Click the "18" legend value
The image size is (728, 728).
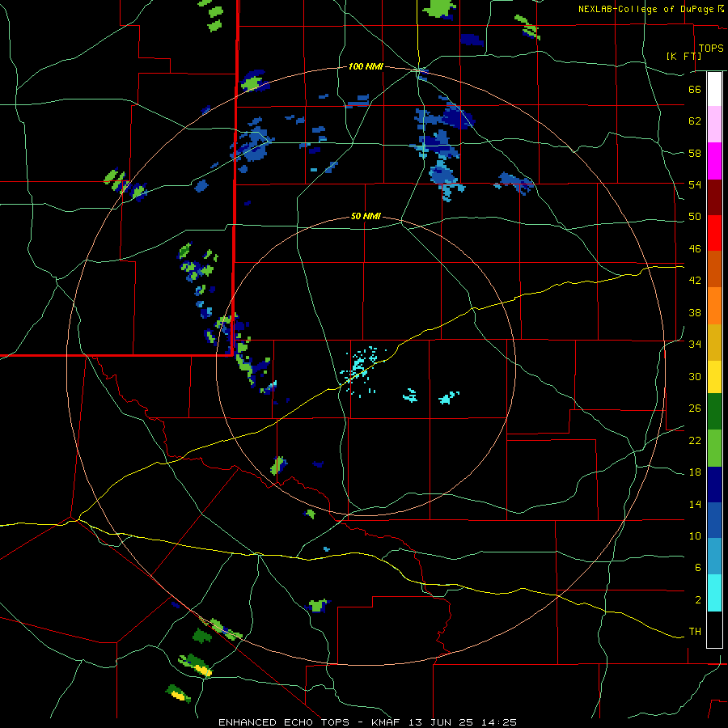pos(695,472)
